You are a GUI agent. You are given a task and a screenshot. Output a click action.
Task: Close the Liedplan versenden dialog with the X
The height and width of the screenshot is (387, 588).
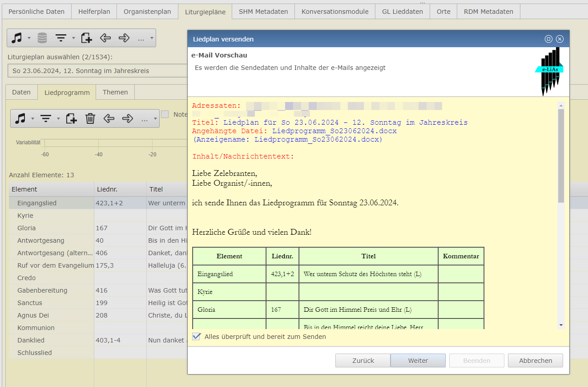click(x=560, y=39)
